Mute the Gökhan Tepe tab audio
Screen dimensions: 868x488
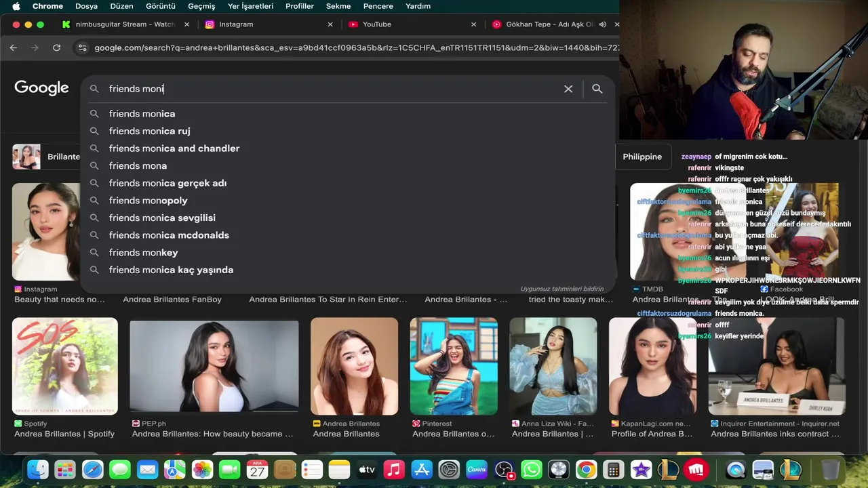602,24
